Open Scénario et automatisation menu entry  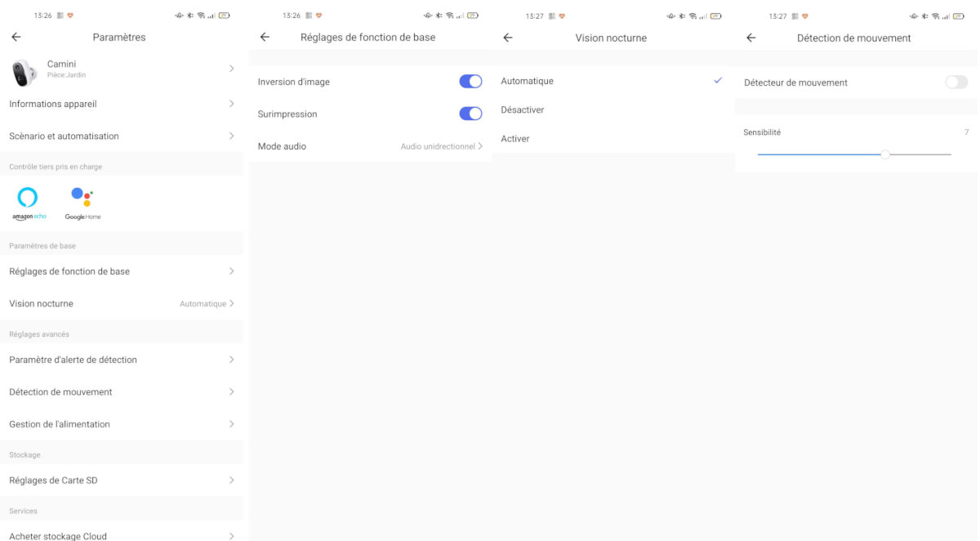pos(122,136)
